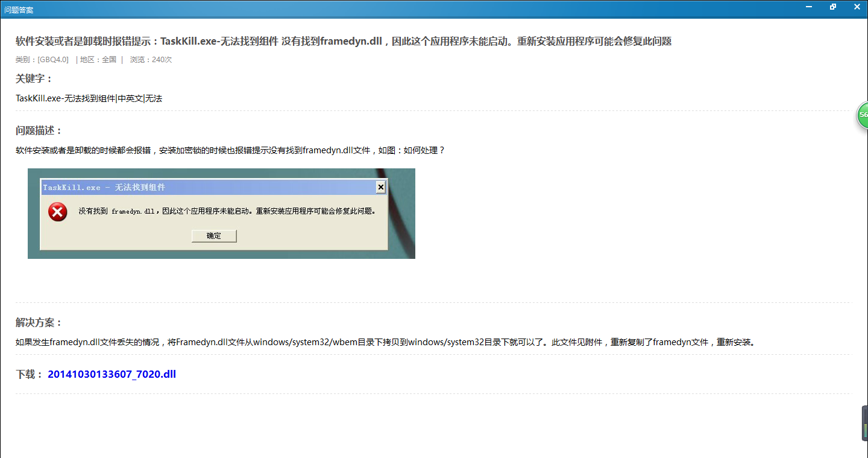Click the problem description sentence ending 如何处理？
This screenshot has width=868, height=458.
click(230, 150)
